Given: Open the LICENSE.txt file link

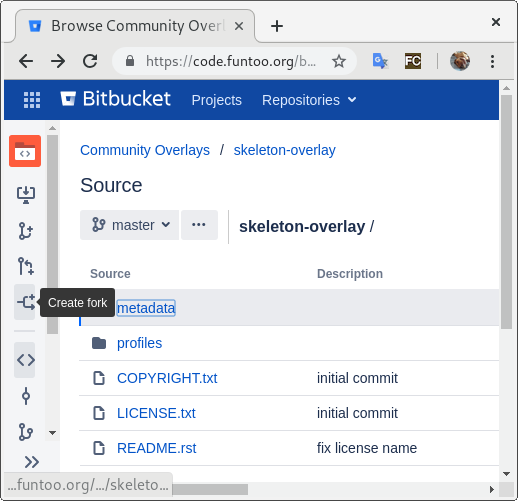Looking at the screenshot, I should (156, 413).
